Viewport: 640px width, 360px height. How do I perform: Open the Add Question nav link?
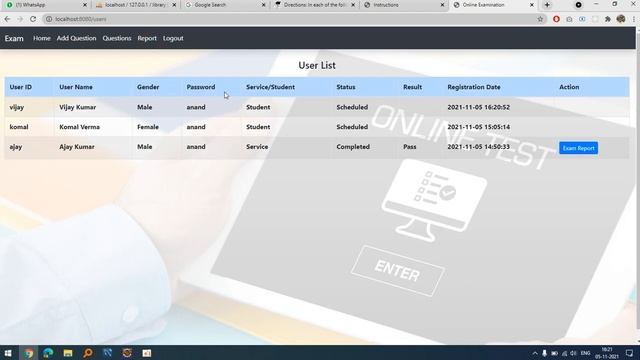76,38
